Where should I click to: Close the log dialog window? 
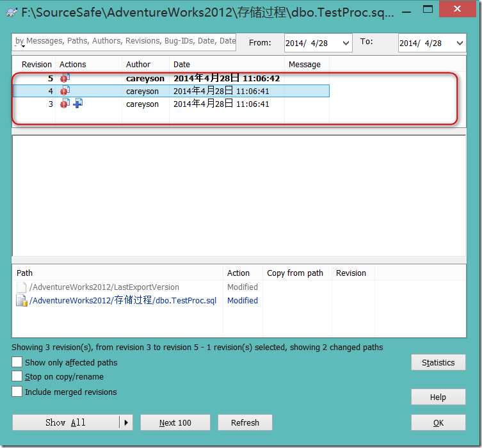(458, 9)
